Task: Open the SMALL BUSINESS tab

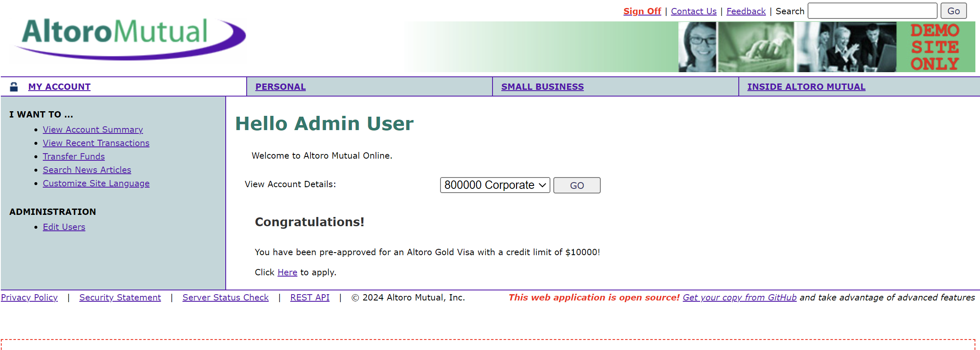Action: pos(542,87)
